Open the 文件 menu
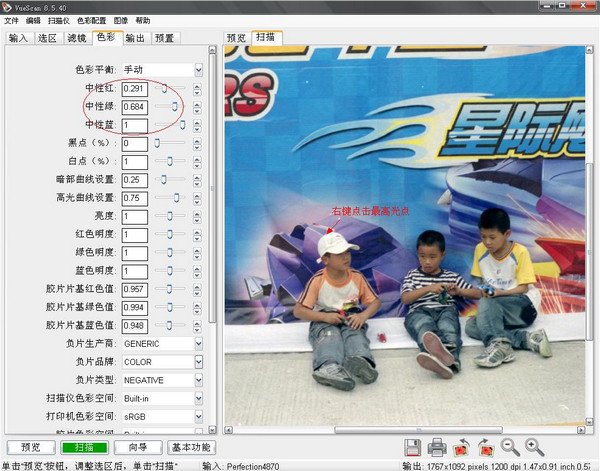The width and height of the screenshot is (600, 471). (11, 20)
